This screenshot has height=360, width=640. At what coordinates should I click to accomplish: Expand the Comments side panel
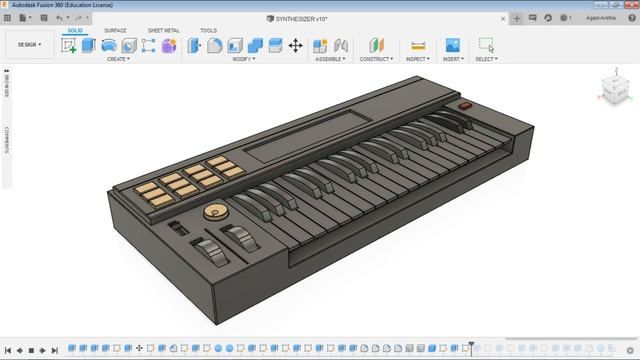tap(7, 140)
